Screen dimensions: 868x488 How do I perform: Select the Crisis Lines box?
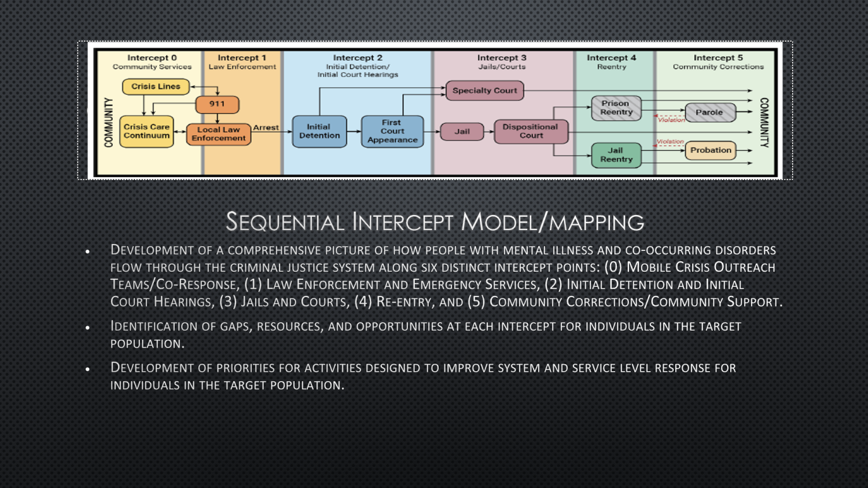[x=155, y=86]
